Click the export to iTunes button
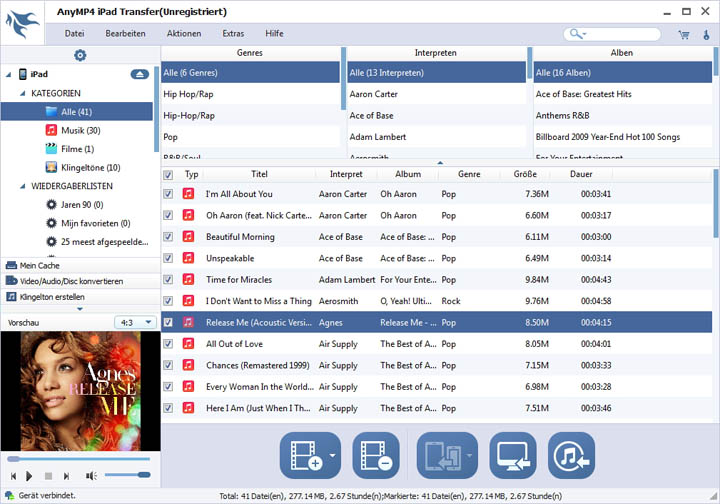 571,455
